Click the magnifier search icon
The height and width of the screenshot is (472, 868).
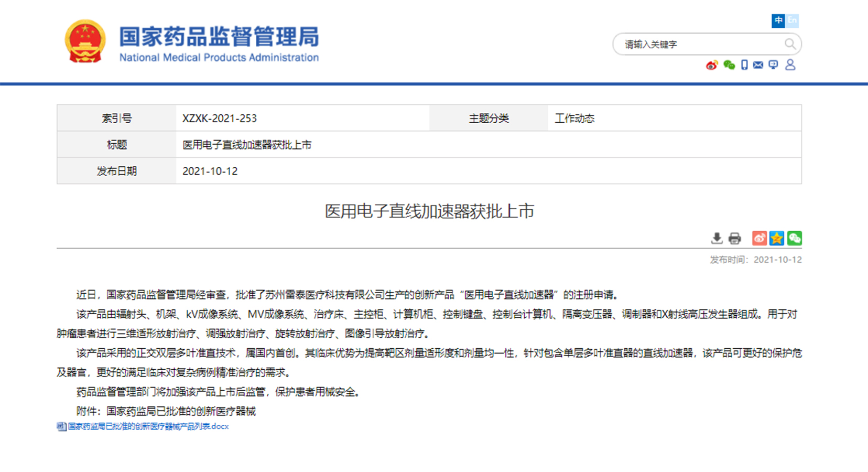point(790,44)
